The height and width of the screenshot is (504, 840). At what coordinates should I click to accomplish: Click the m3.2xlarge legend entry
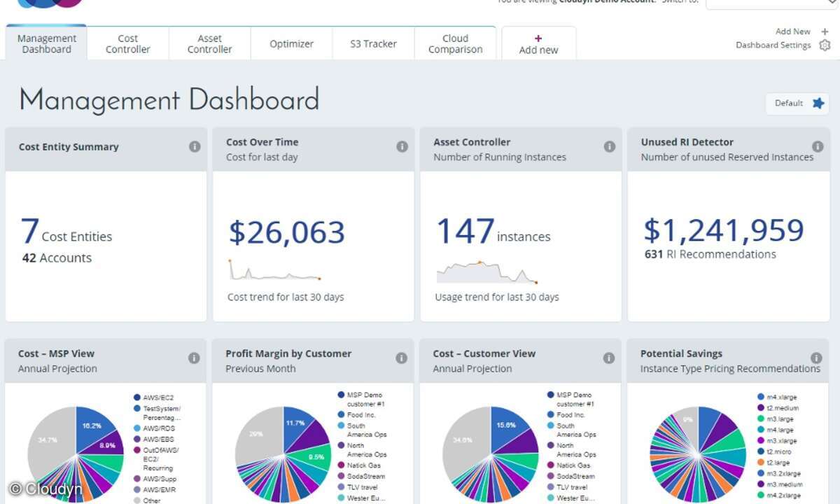coord(778,474)
